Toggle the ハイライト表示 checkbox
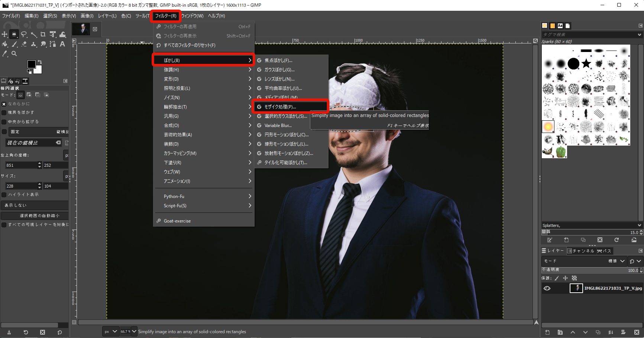This screenshot has width=644, height=338. (4, 195)
